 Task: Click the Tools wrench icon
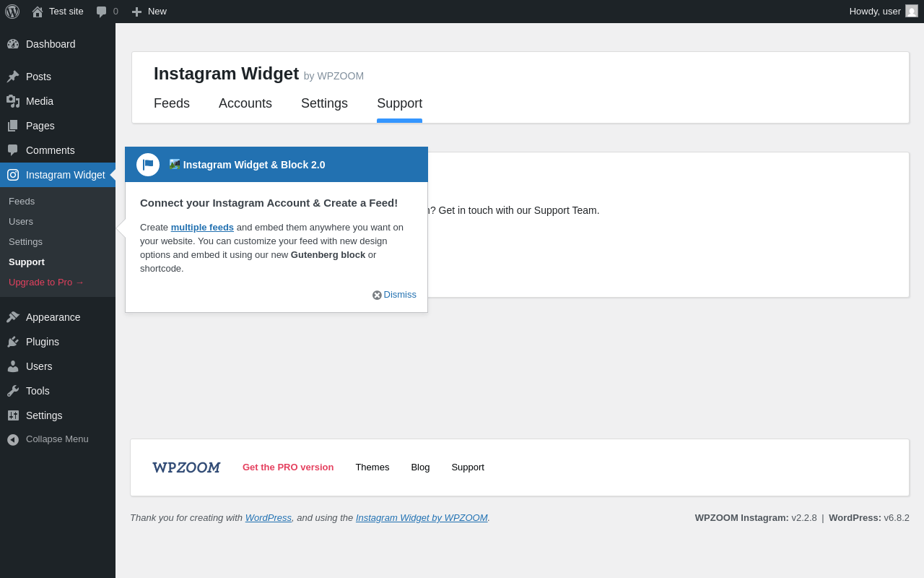pos(13,391)
